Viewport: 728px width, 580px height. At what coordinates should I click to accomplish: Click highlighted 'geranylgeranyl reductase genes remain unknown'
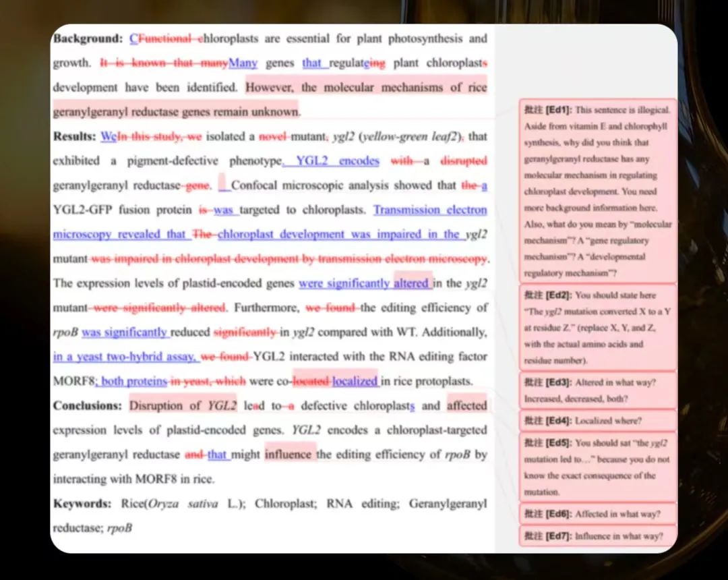click(x=176, y=112)
